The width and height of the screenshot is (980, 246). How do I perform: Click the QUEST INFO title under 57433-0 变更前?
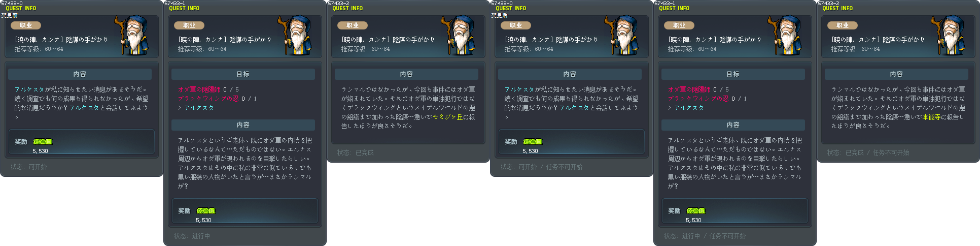click(x=21, y=9)
